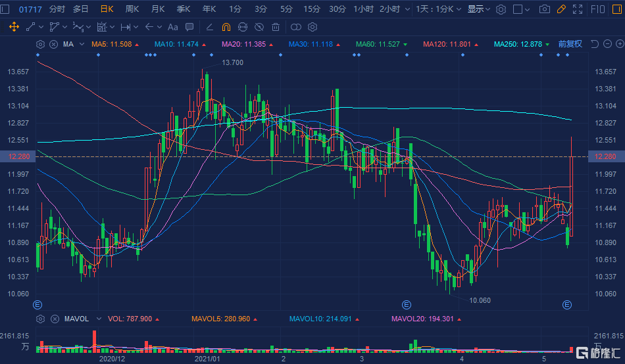Open the MA indicator settings gear
Image resolution: width=625 pixels, height=364 pixels.
(41, 44)
